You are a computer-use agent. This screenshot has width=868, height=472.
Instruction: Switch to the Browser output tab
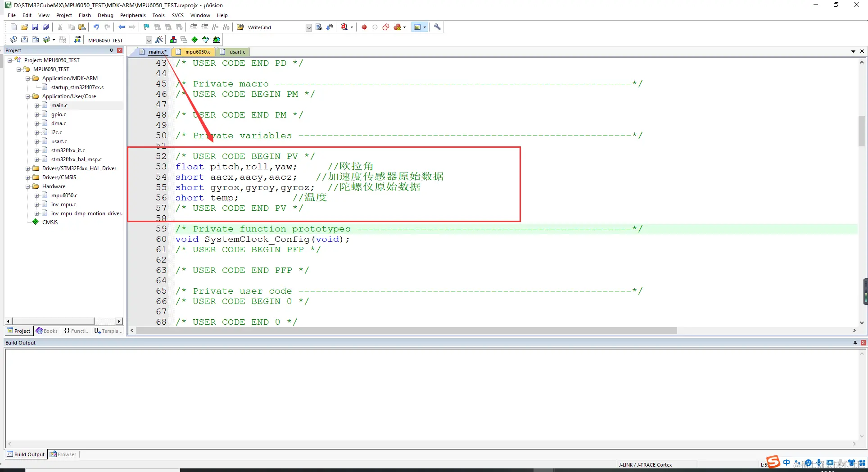click(x=63, y=454)
